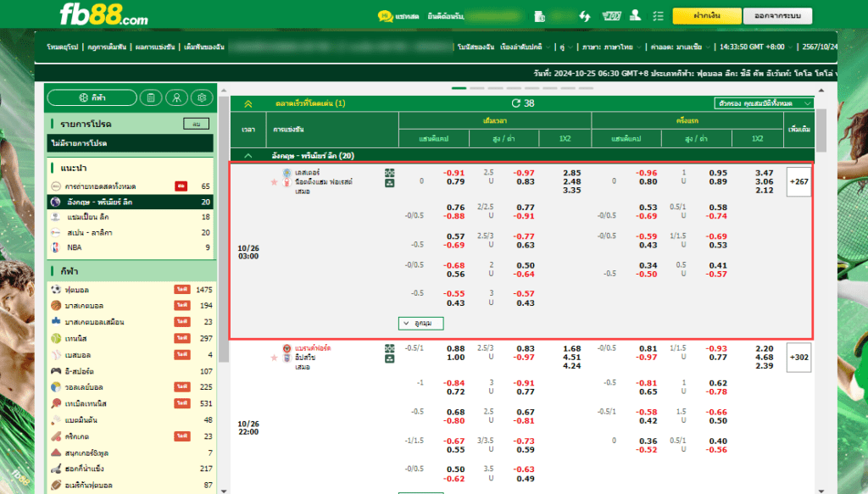Open the promotions ticket icon in header

(612, 16)
